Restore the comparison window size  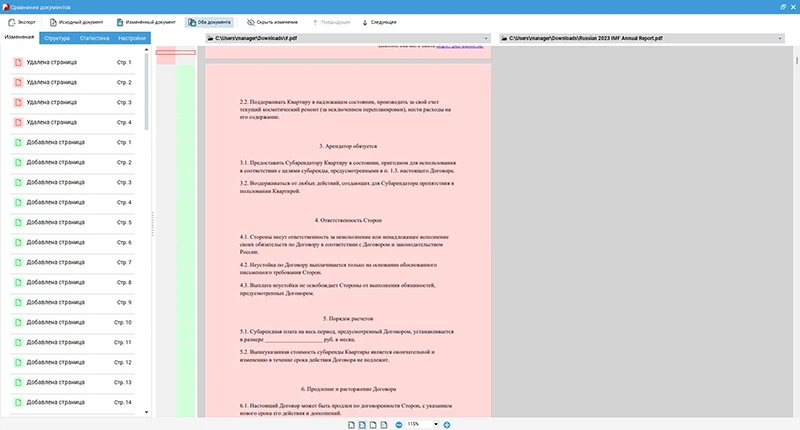(783, 7)
